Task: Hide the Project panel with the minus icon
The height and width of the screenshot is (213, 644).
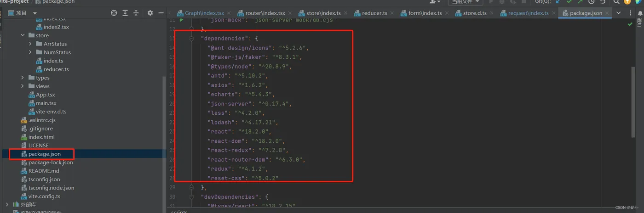Action: (161, 13)
